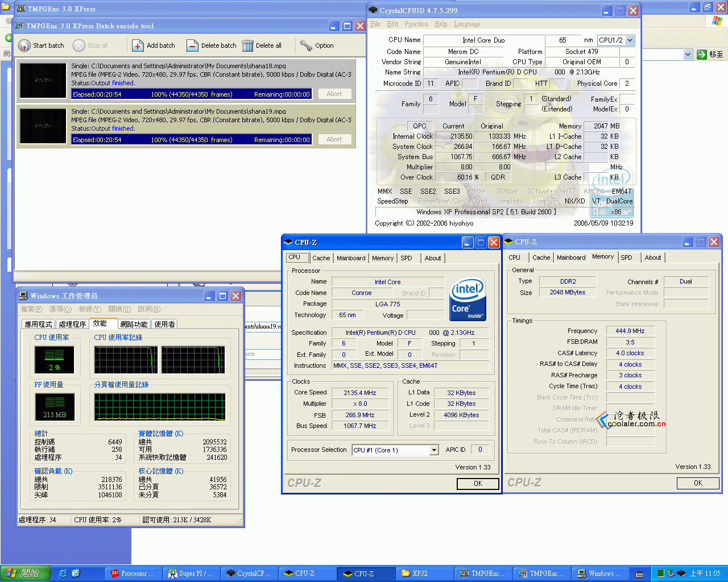Image resolution: width=728 pixels, height=582 pixels.
Task: Launch Internet Explorer from quick launch
Action: click(x=63, y=573)
